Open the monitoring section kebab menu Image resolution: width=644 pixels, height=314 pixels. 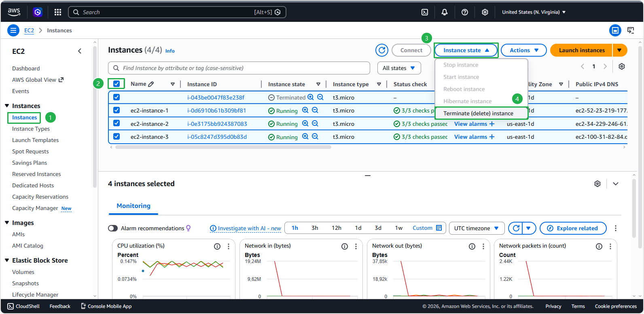[x=616, y=228]
